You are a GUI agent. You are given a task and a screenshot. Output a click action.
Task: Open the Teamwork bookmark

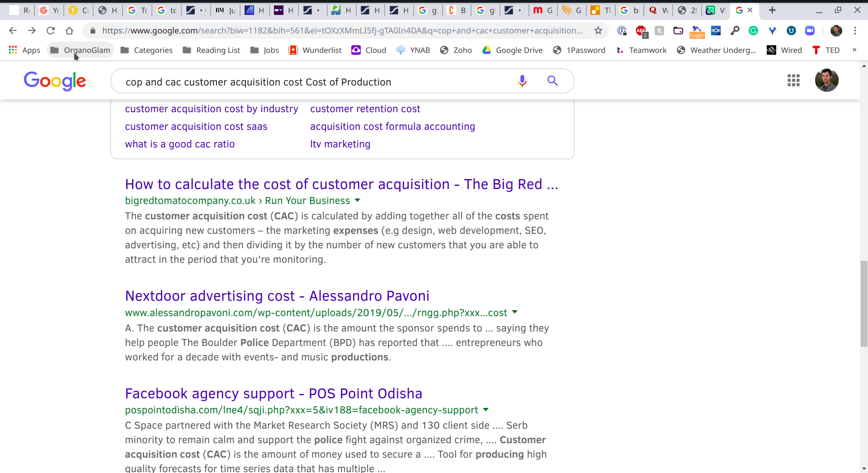(x=642, y=50)
